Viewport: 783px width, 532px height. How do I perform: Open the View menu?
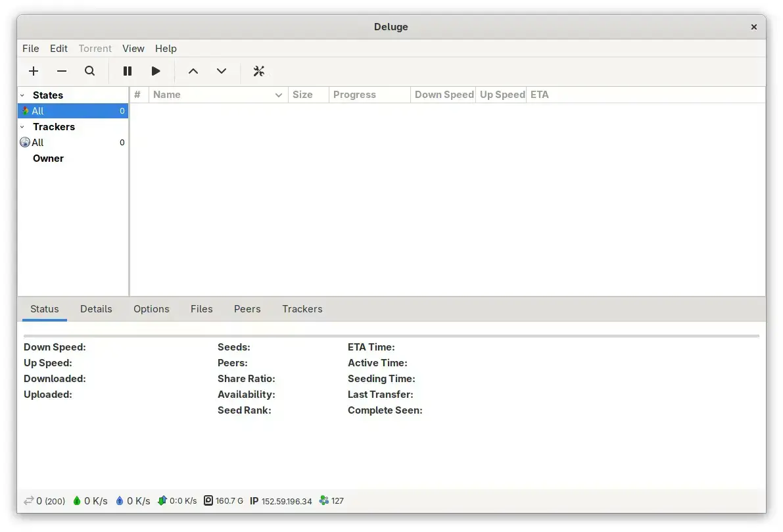pyautogui.click(x=133, y=49)
